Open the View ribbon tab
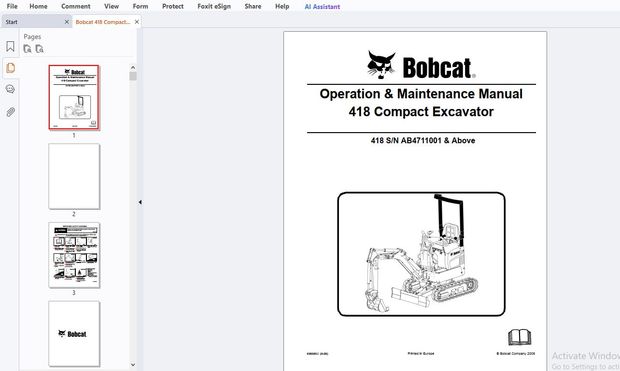The image size is (620, 371). tap(111, 6)
